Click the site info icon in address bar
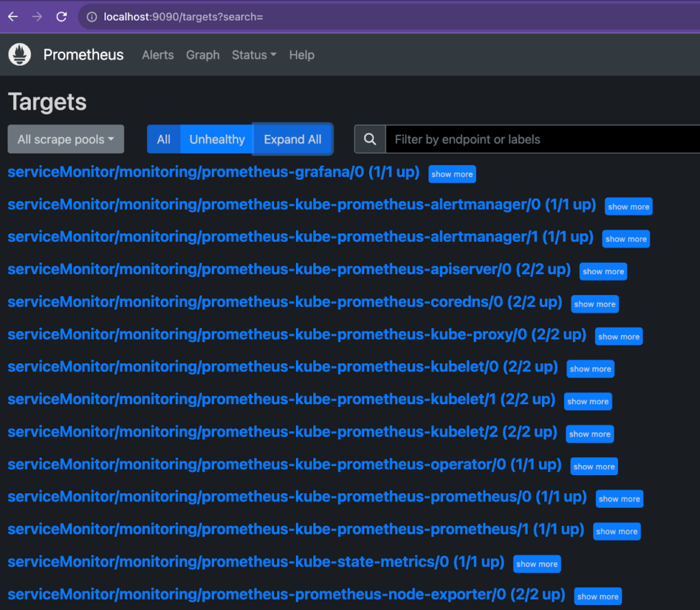The height and width of the screenshot is (610, 700). click(91, 16)
